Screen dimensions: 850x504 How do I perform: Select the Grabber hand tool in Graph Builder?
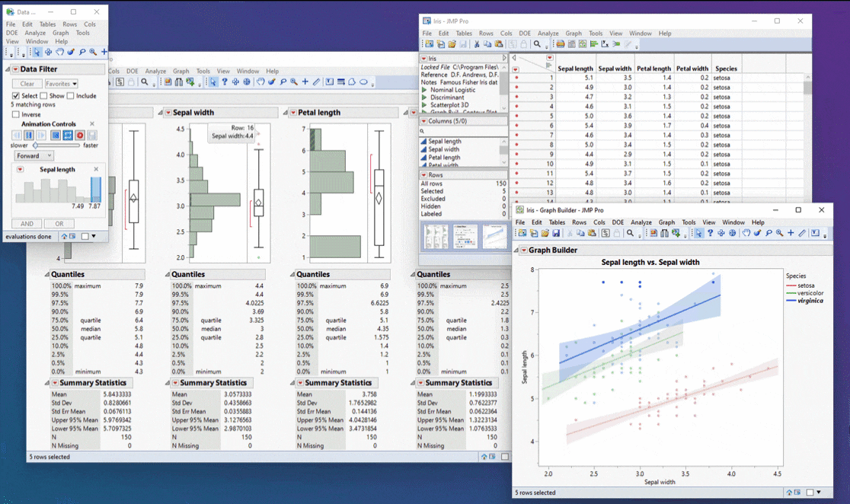coord(746,234)
